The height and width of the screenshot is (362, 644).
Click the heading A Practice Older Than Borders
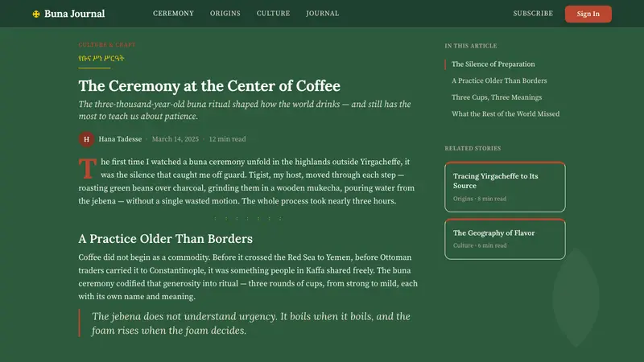click(x=166, y=238)
